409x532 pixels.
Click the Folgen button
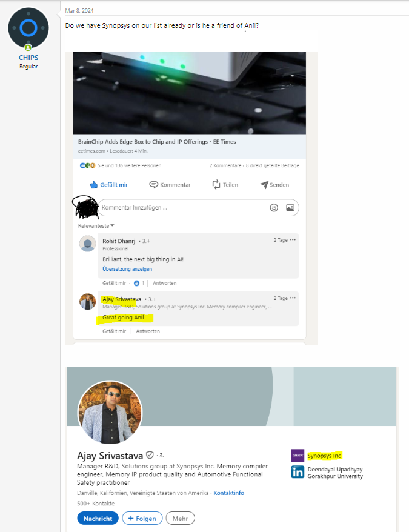click(x=142, y=519)
